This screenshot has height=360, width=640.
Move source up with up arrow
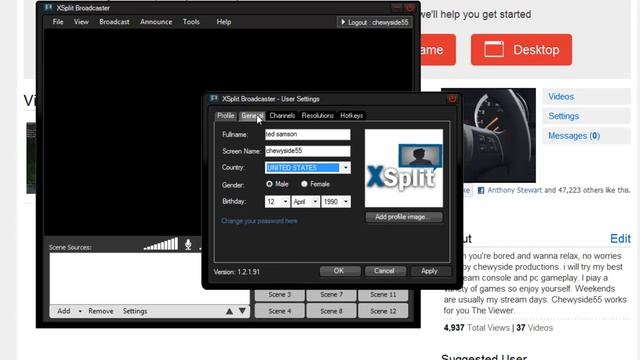click(x=229, y=311)
